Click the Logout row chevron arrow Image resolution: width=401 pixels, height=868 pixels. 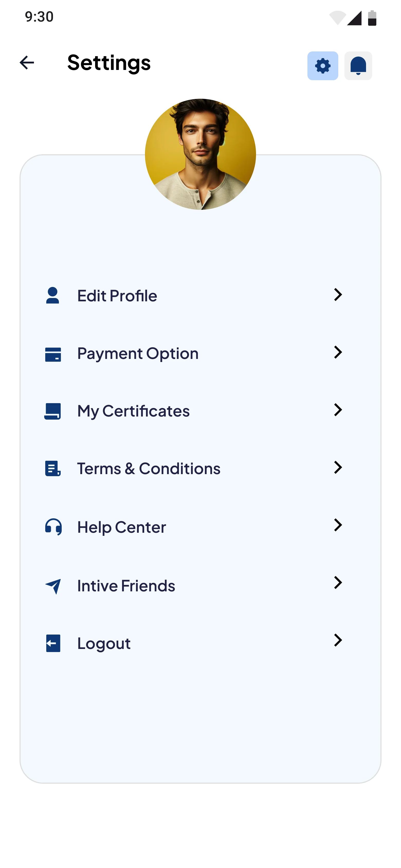coord(338,640)
